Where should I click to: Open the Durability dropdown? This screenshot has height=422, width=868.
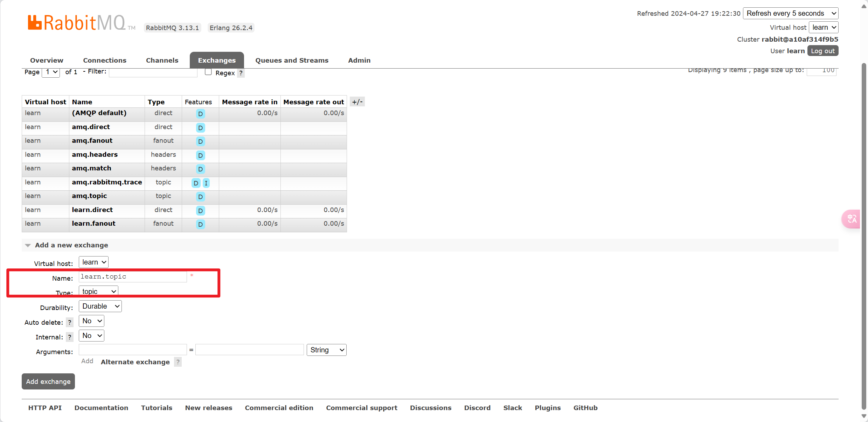coord(100,306)
